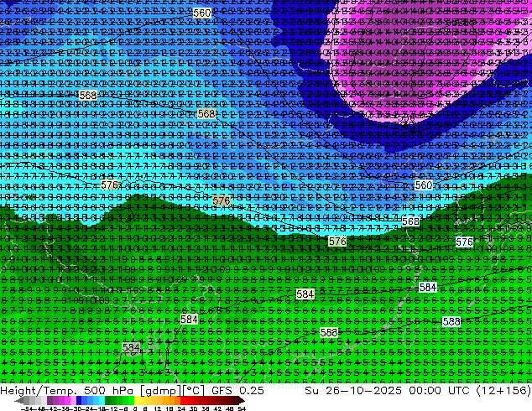Click the dark green legend swatch
The image size is (532, 411).
tap(108, 400)
